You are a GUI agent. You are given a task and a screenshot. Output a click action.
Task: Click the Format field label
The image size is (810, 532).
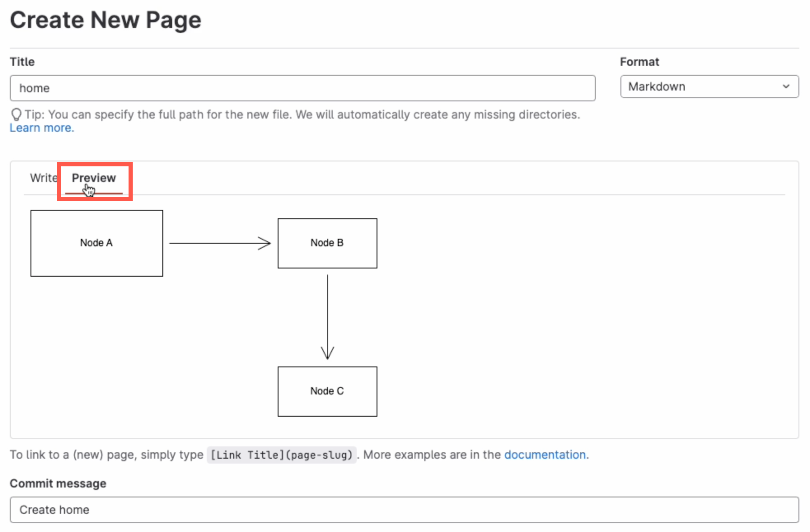(639, 61)
